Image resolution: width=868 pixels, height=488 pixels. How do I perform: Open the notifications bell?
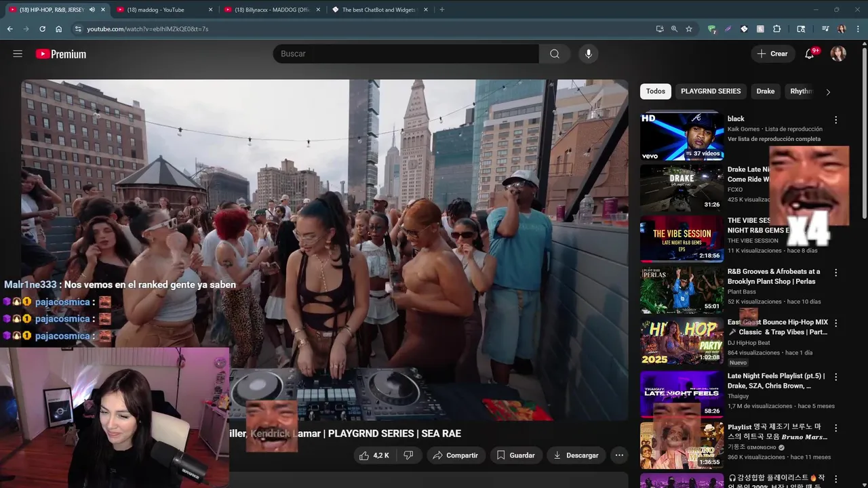click(809, 54)
